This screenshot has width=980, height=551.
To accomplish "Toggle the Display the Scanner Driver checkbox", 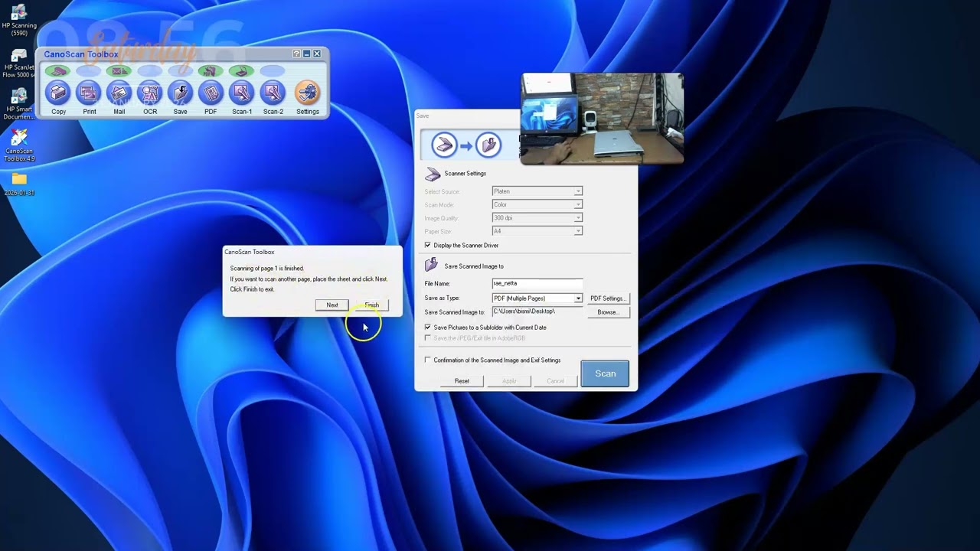I will 428,246.
